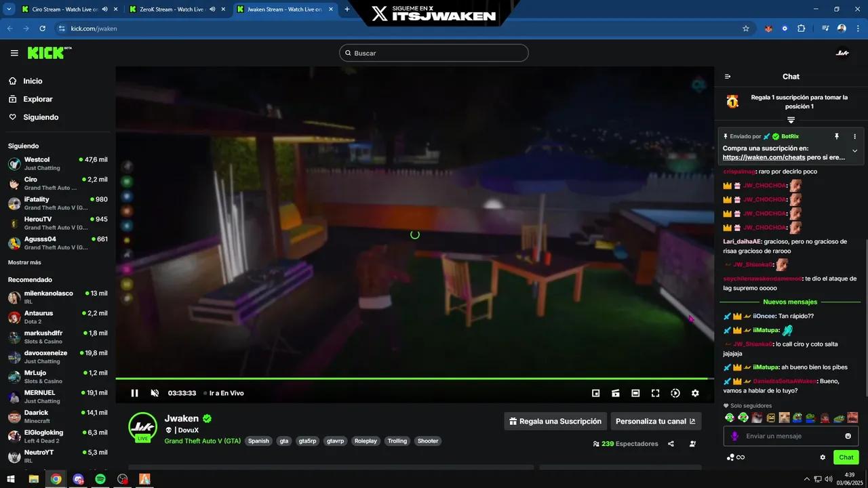Open a new browser tab

347,9
